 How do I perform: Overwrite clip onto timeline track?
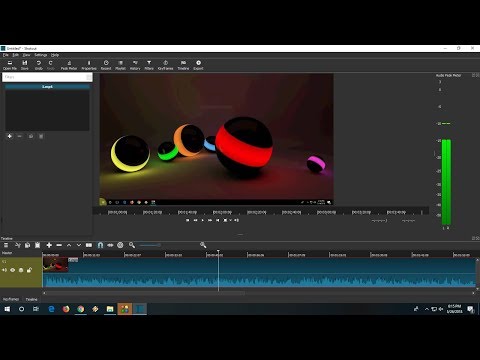(x=79, y=245)
